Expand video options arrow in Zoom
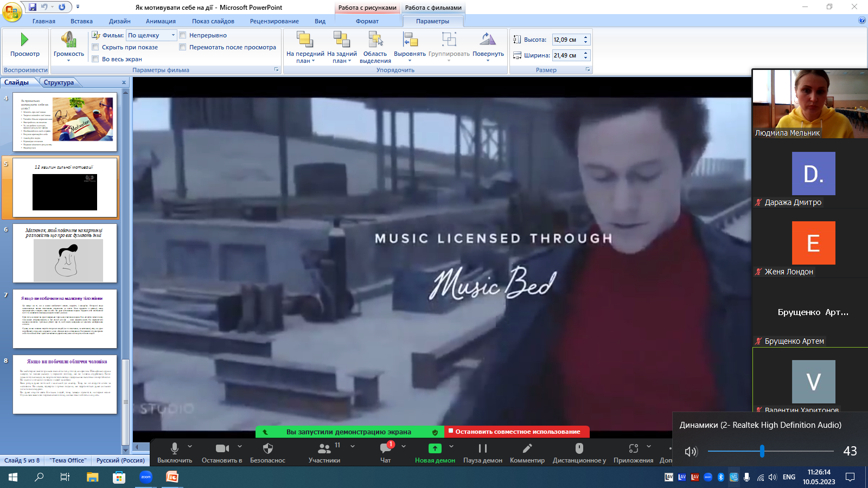This screenshot has height=488, width=868. click(240, 446)
